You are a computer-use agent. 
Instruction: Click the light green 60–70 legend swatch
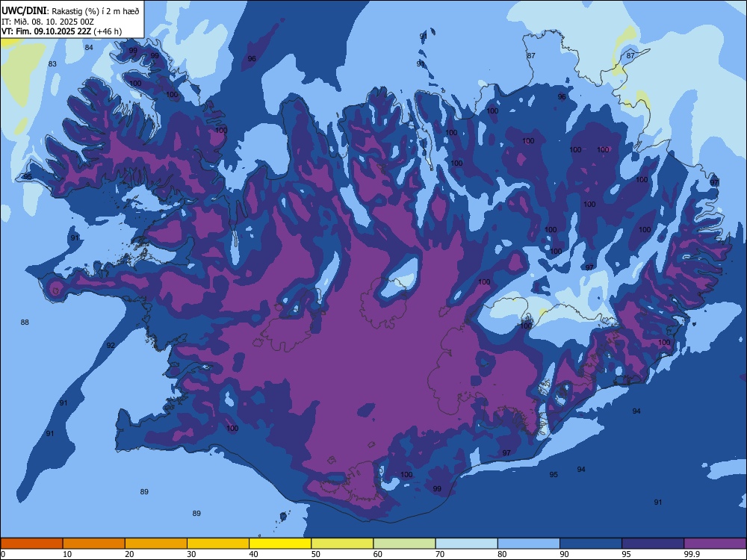[x=404, y=544]
